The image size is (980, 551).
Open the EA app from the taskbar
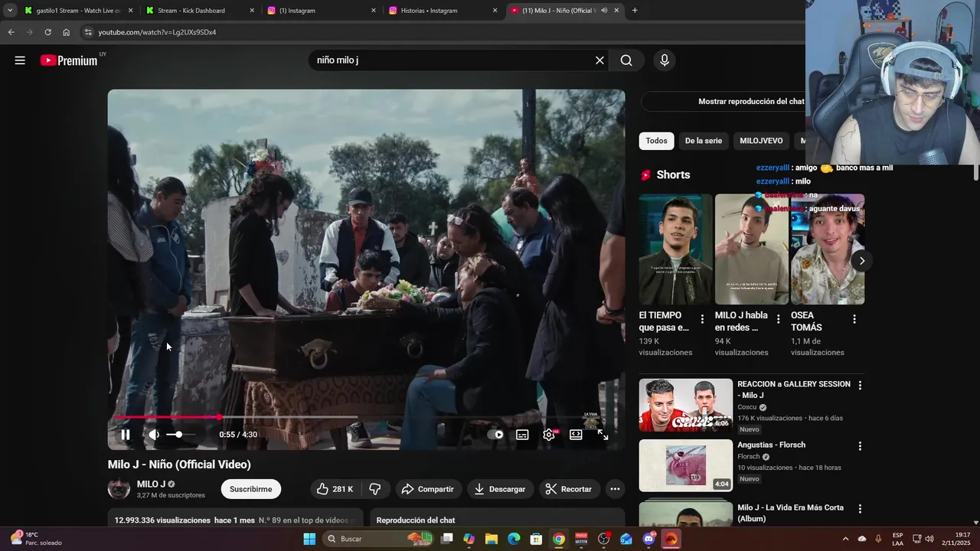tap(671, 539)
